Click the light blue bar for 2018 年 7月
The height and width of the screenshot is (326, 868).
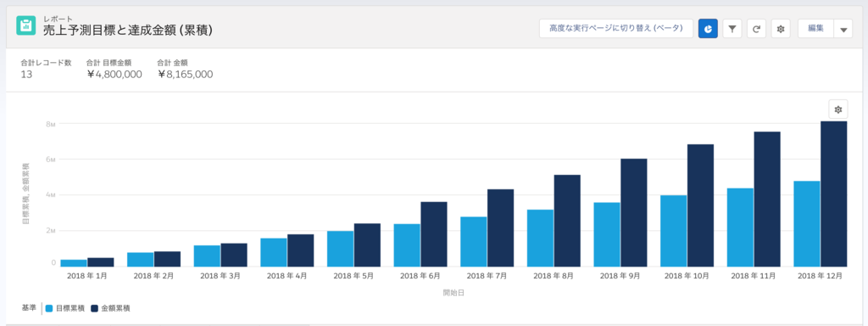coord(474,242)
